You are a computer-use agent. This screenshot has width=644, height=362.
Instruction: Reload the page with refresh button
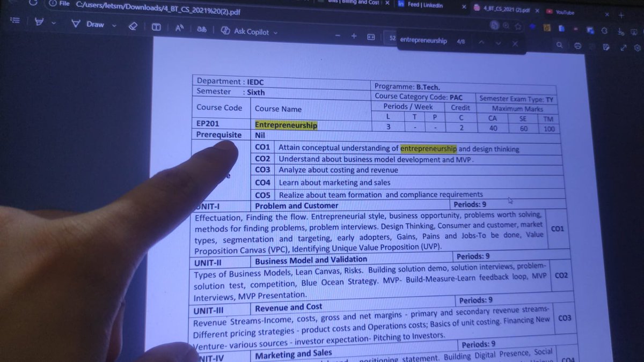32,2
